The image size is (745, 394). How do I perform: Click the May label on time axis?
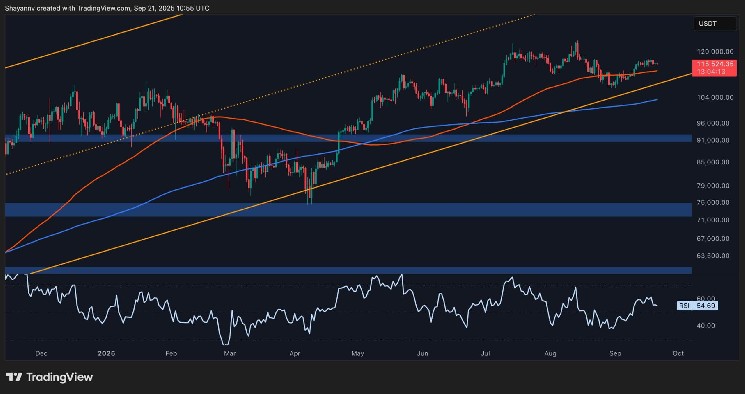coord(357,354)
